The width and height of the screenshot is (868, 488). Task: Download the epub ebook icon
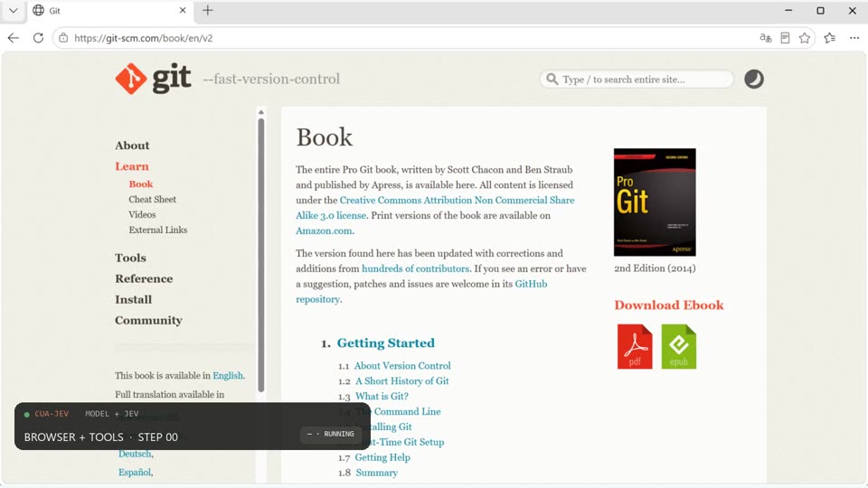pos(679,346)
